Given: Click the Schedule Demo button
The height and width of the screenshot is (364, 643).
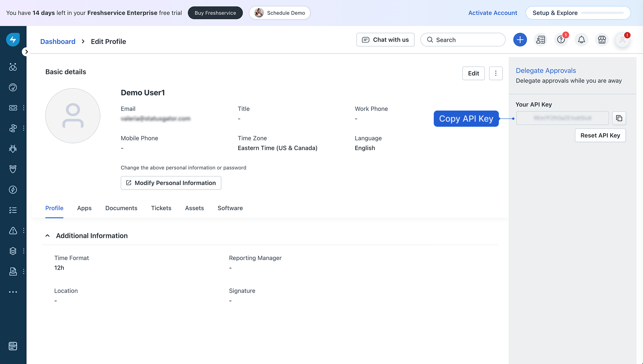Looking at the screenshot, I should [280, 13].
